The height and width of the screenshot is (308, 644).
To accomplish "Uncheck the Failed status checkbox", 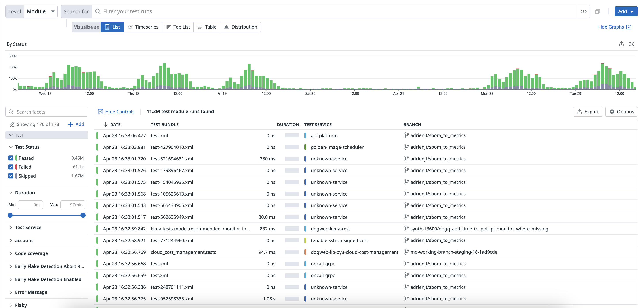I will point(11,167).
